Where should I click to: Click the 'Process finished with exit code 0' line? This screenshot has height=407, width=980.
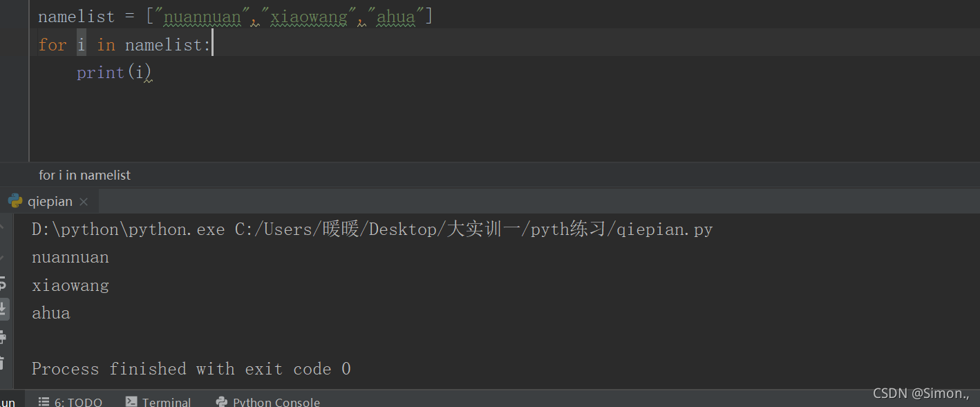coord(191,369)
